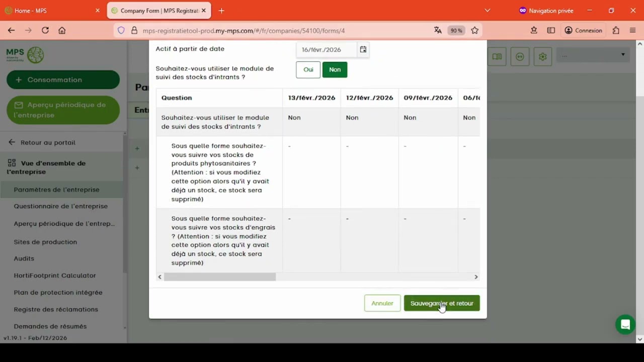Click the active-from date field 16/févr./2026
The height and width of the screenshot is (362, 644).
click(x=327, y=49)
